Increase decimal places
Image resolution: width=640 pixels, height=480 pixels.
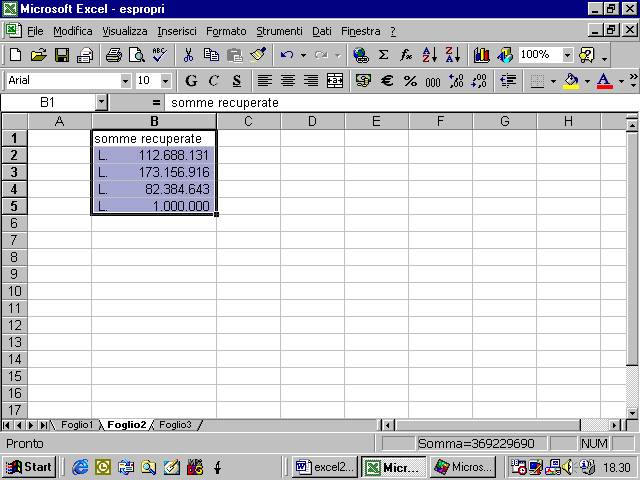coord(456,80)
